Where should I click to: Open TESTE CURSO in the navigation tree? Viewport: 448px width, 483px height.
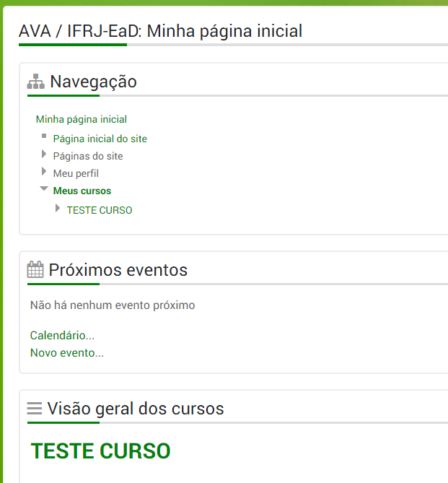(x=100, y=210)
